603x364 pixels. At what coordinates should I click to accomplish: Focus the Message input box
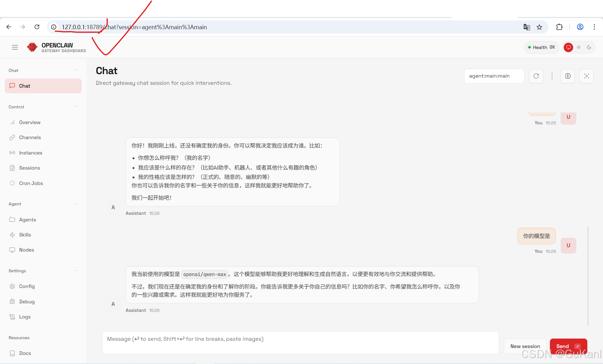300,343
